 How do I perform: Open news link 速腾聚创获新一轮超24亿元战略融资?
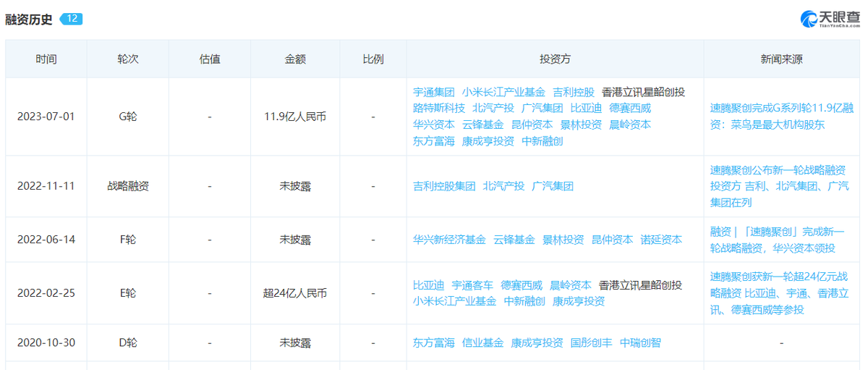coord(780,293)
